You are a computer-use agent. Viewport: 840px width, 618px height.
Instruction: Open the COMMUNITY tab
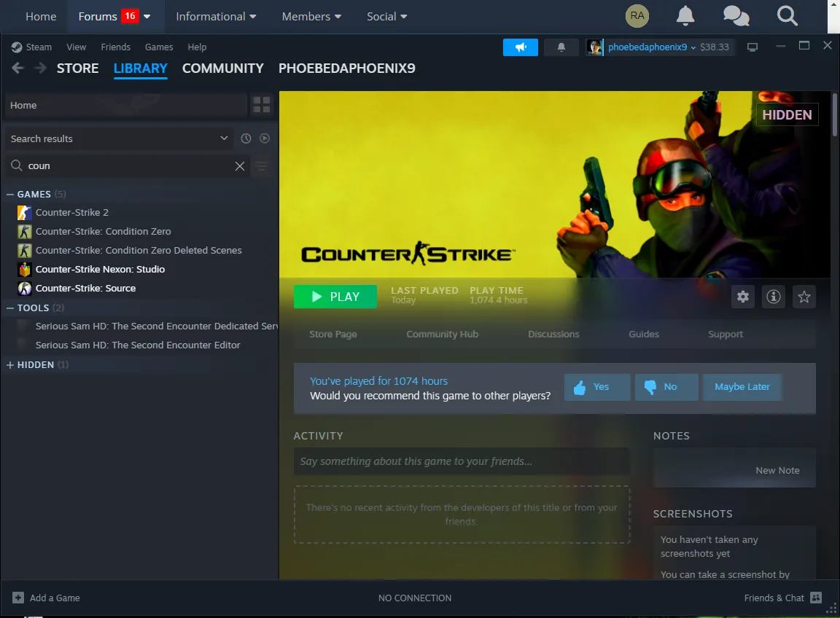(222, 69)
